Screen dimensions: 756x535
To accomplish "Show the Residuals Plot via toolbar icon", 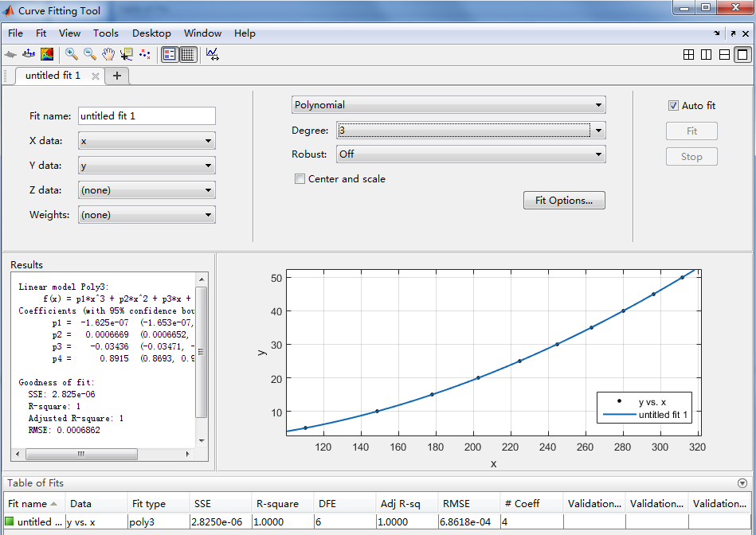I will point(29,54).
